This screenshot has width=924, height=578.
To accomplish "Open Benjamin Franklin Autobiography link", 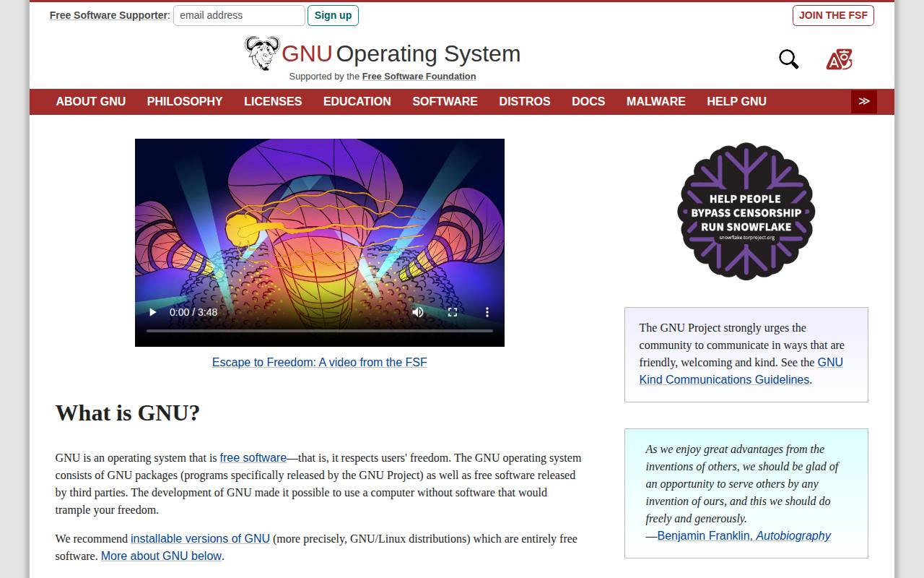I will tap(744, 536).
